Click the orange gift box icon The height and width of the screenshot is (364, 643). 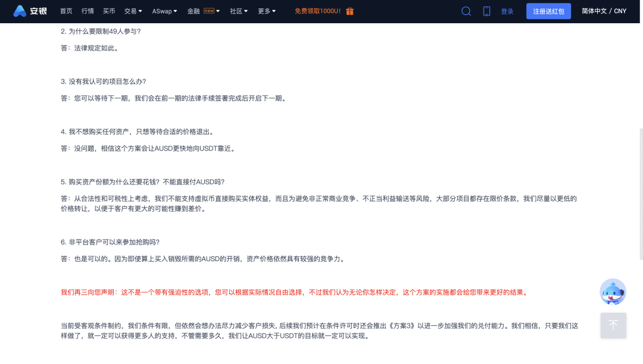pos(350,11)
